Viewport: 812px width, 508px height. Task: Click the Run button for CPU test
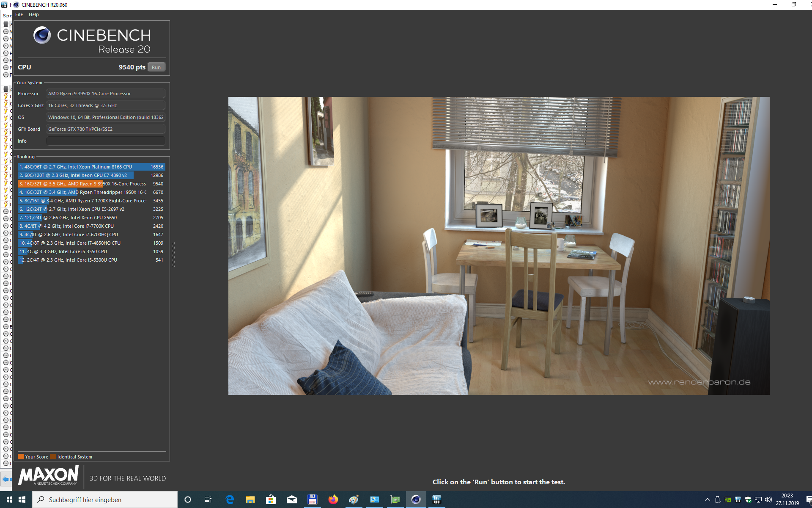(x=156, y=67)
